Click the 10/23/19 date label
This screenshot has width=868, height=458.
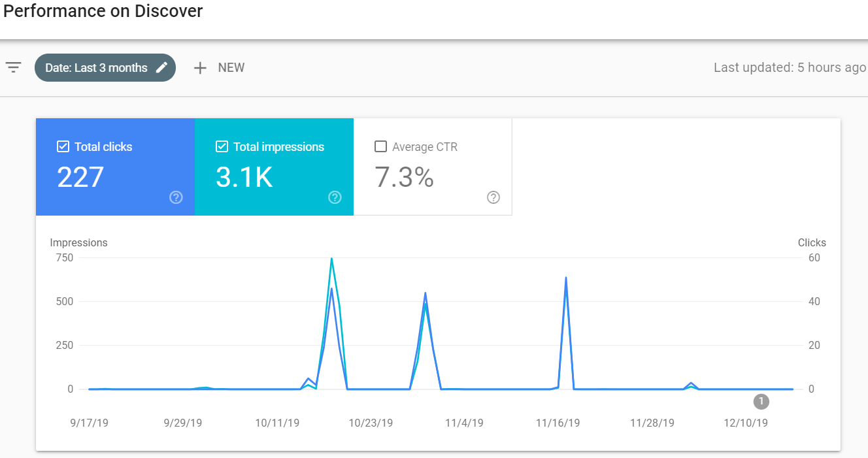pyautogui.click(x=371, y=423)
